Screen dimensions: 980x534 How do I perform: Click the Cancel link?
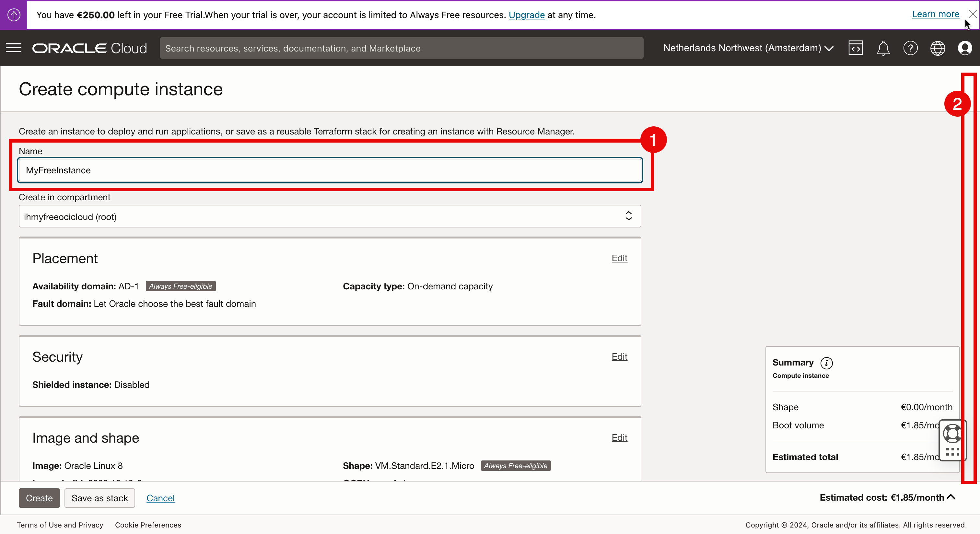point(160,498)
